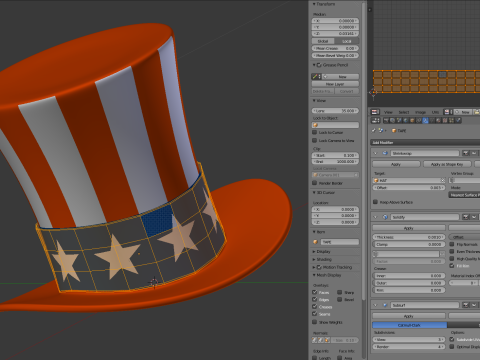Collapse the 3D Cursor panel

314,192
